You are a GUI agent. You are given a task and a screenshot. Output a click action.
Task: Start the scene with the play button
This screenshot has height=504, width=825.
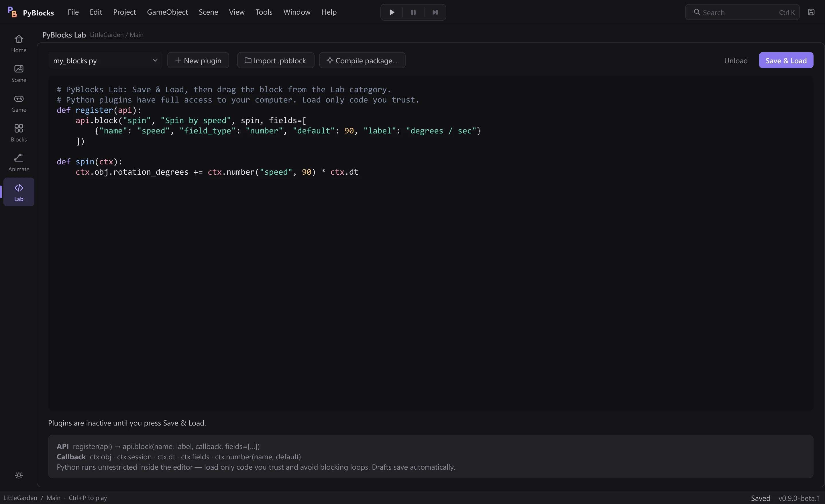(x=392, y=12)
